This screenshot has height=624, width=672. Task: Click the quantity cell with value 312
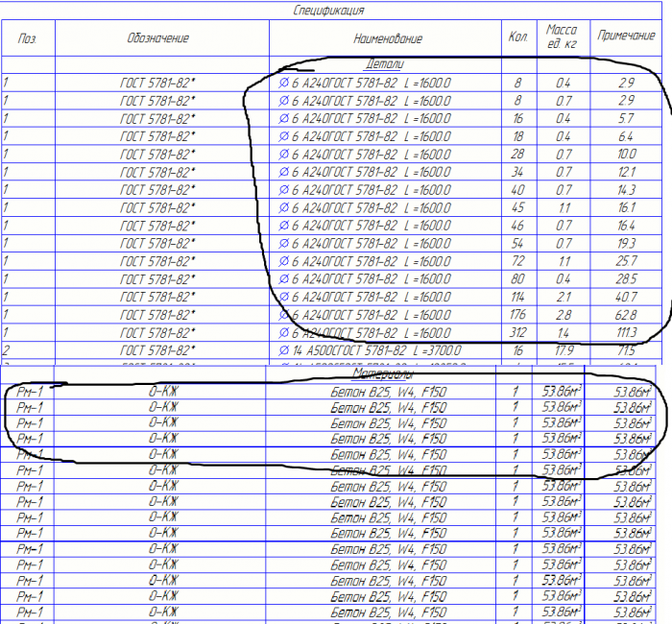(518, 332)
